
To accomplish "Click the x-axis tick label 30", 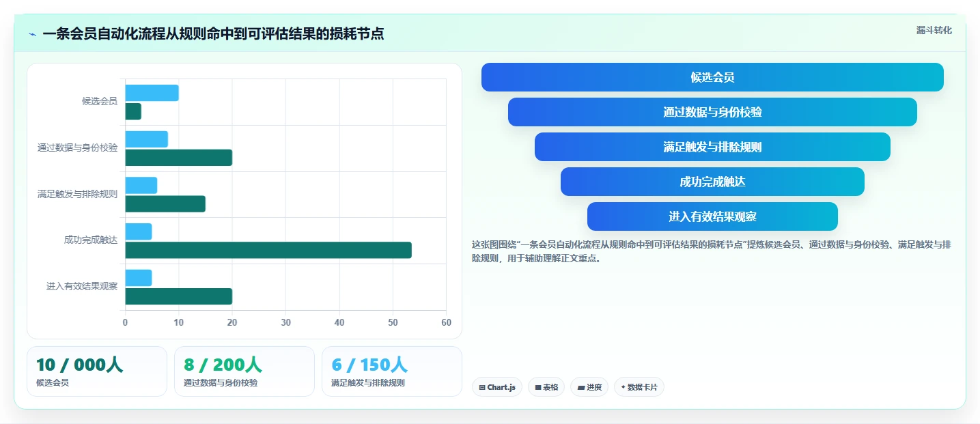I will point(285,322).
